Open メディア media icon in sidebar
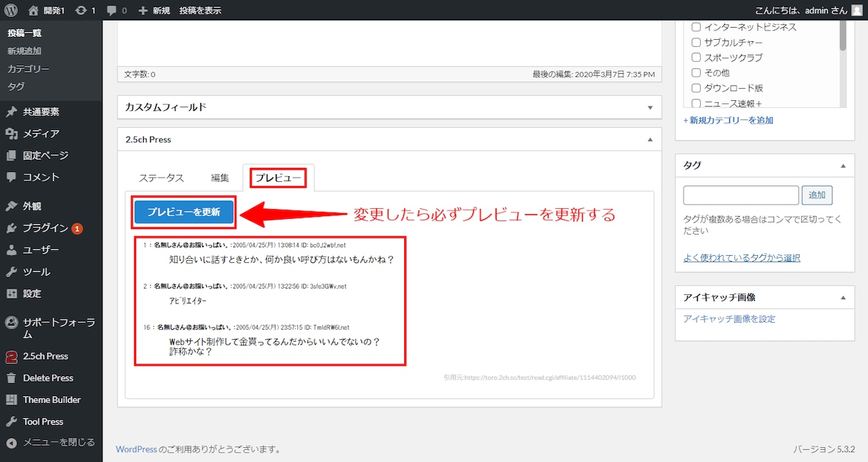868x462 pixels. pyautogui.click(x=11, y=134)
